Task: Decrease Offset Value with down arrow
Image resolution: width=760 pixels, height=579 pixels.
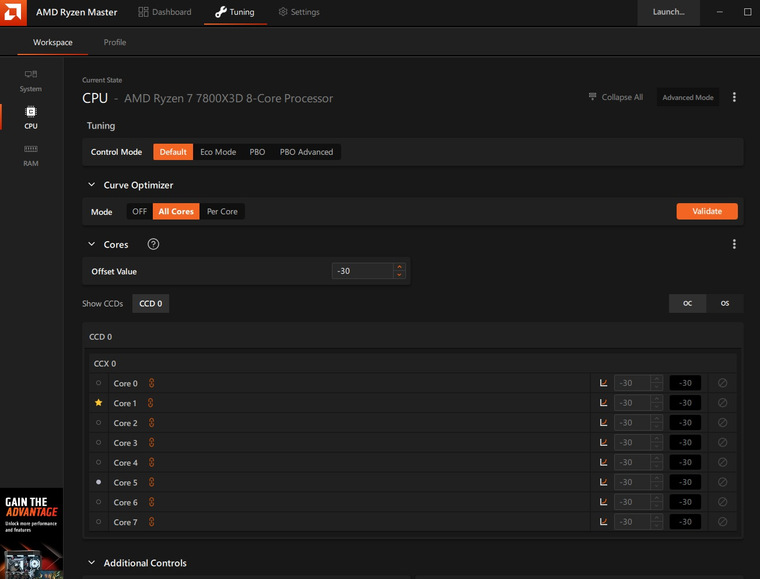Action: tap(399, 275)
